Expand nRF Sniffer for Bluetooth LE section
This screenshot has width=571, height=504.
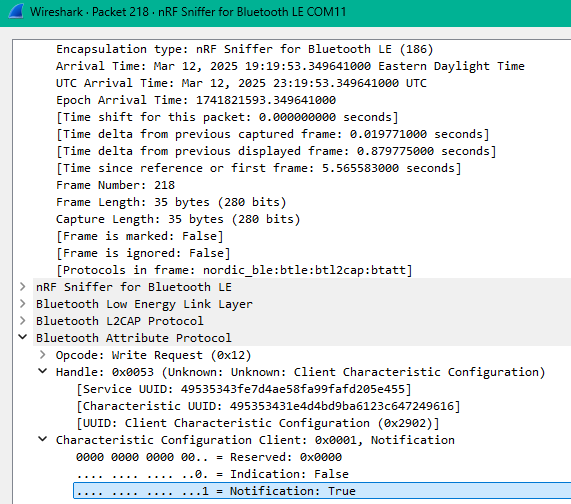click(x=23, y=287)
